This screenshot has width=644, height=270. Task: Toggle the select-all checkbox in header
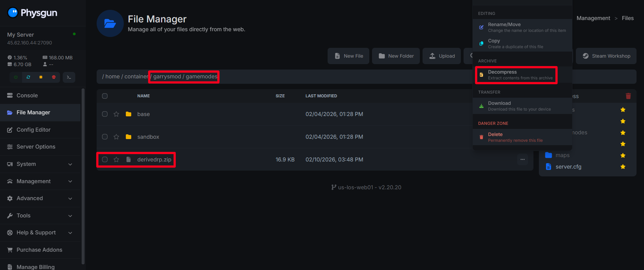point(105,96)
